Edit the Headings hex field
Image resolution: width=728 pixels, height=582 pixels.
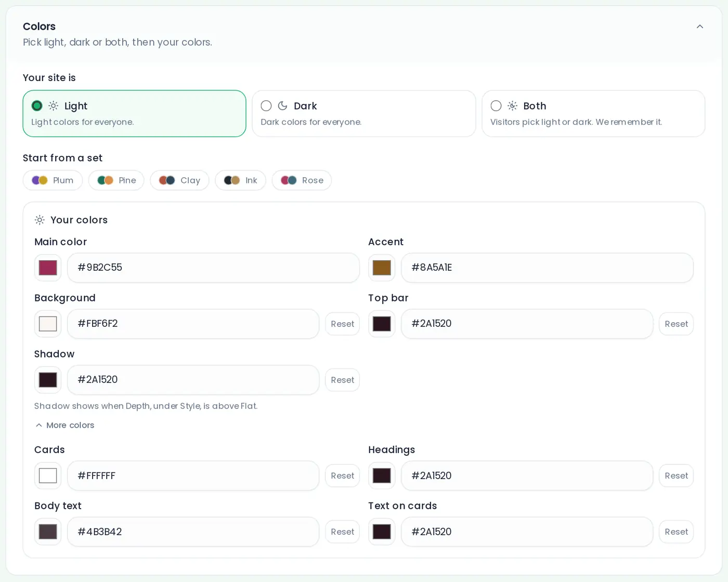(x=527, y=475)
